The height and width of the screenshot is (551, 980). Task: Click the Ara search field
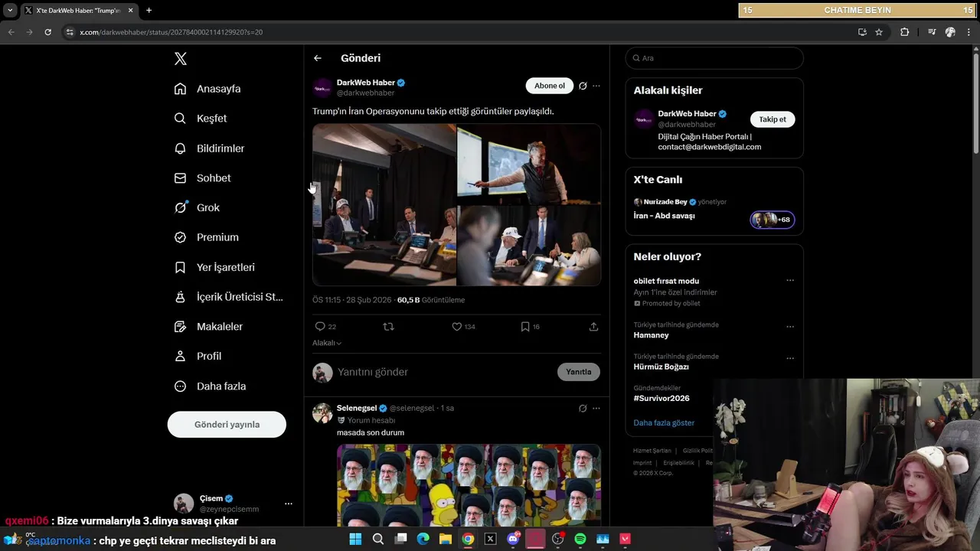(x=714, y=58)
